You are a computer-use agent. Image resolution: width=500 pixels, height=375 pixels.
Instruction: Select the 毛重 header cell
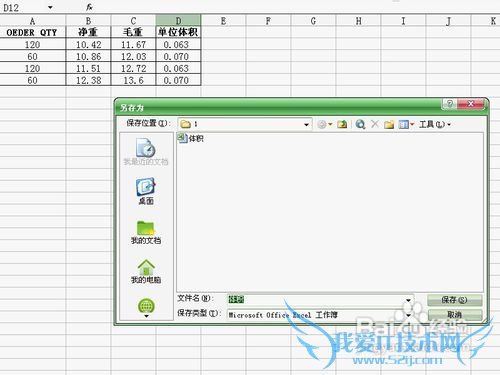point(133,32)
